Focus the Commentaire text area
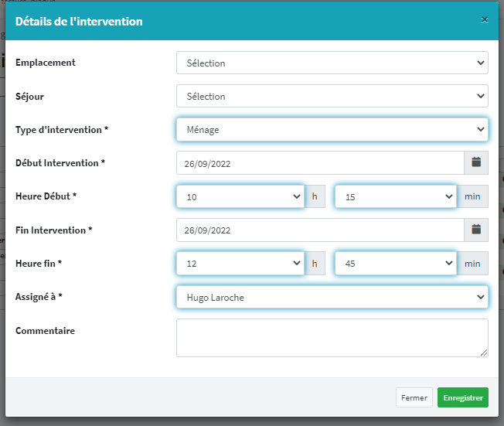This screenshot has height=426, width=504. [x=332, y=338]
